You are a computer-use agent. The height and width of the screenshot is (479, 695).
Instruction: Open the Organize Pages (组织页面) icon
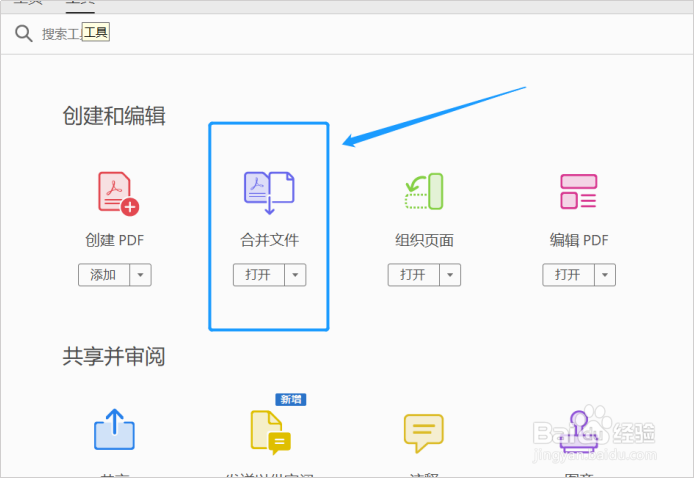coord(424,191)
